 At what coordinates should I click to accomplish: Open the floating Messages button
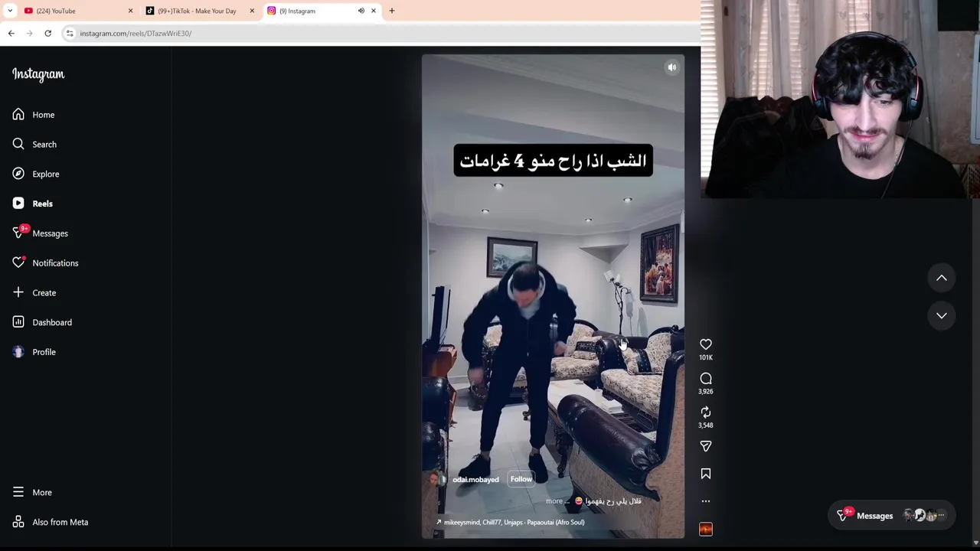tap(891, 516)
